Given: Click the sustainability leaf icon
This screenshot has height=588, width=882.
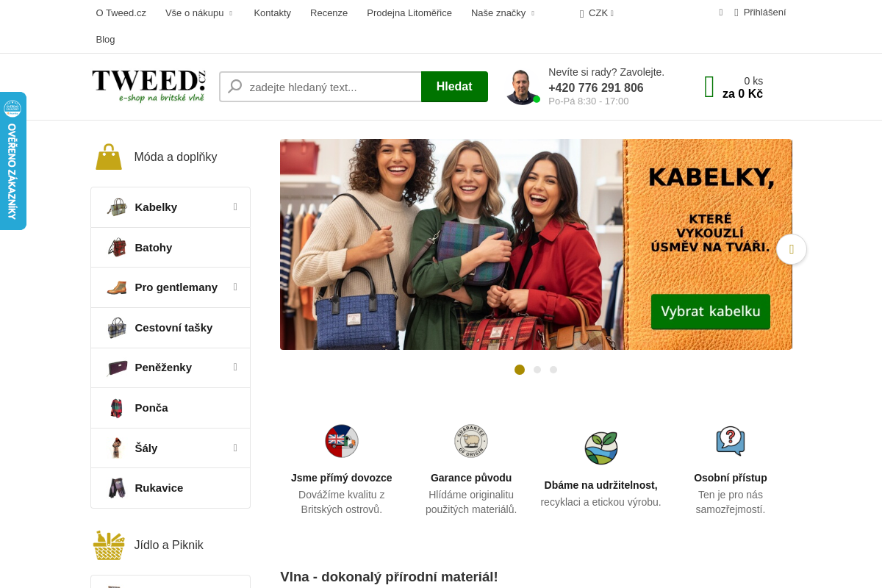Looking at the screenshot, I should coord(601,448).
